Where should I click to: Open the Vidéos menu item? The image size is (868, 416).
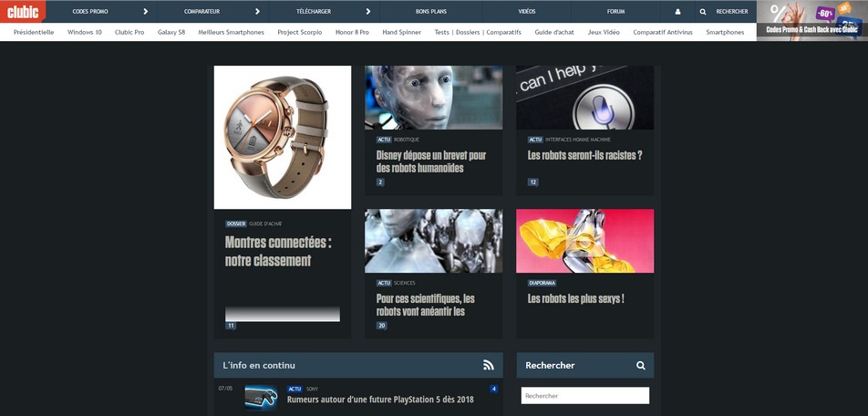point(527,12)
